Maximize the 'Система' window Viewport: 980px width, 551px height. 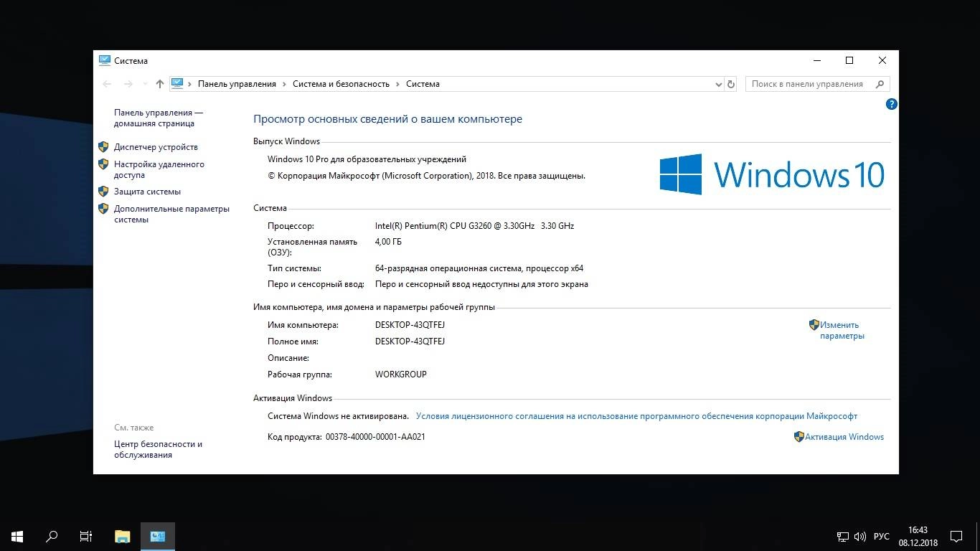pyautogui.click(x=849, y=60)
